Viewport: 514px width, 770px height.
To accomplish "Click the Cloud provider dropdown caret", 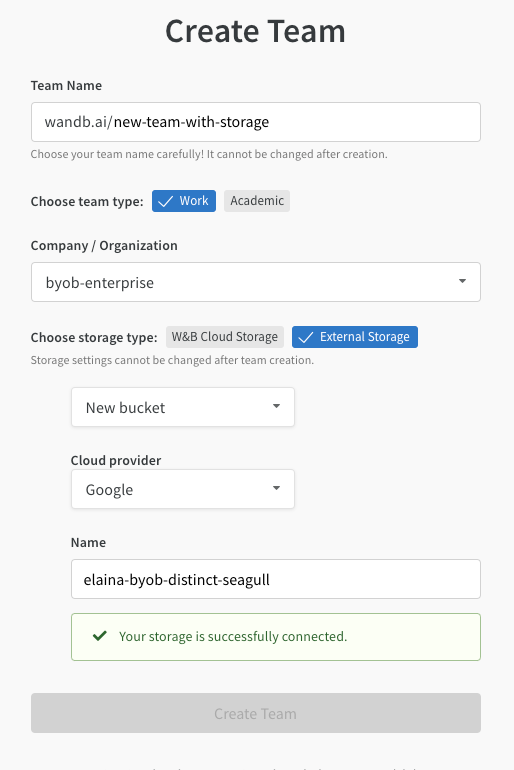I will (x=276, y=488).
